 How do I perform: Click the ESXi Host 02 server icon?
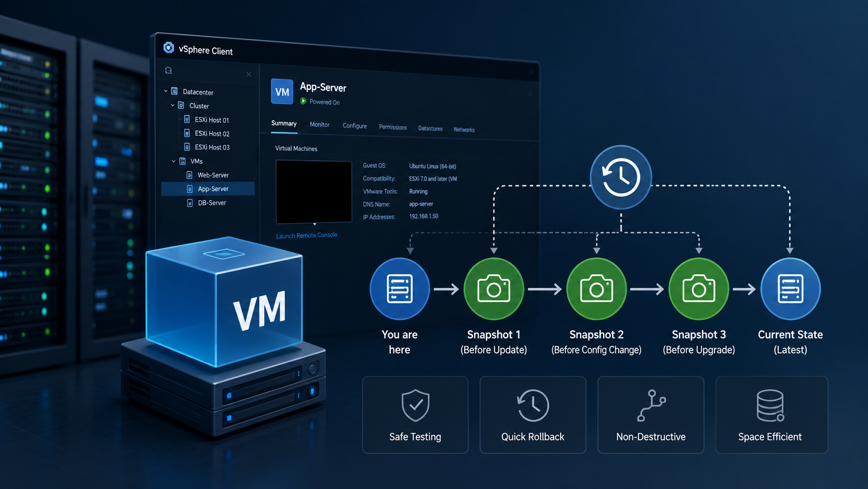[x=187, y=133]
